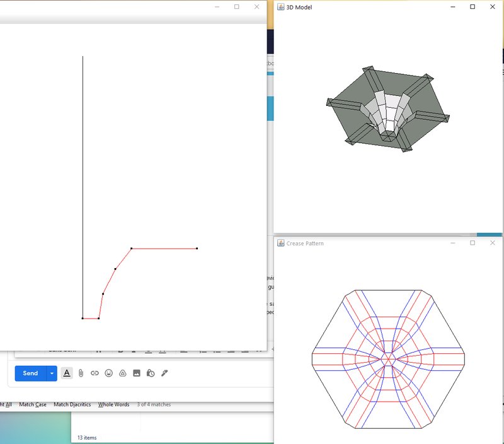Toggle the confidential mode lock-clock icon
Viewport: 504px width, 444px height.
151,373
